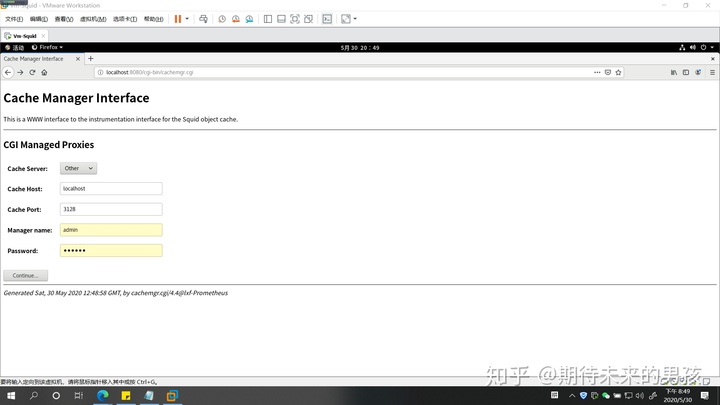Open the 选项卡 menu

pyautogui.click(x=125, y=19)
